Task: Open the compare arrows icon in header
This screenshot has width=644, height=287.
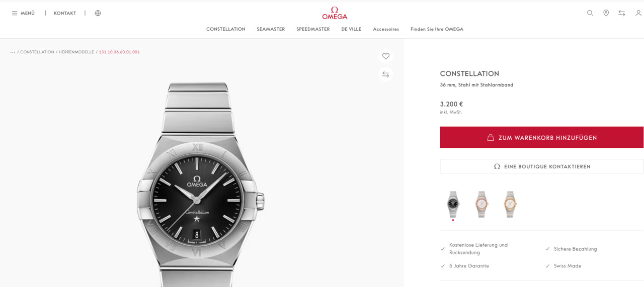Action: 622,13
